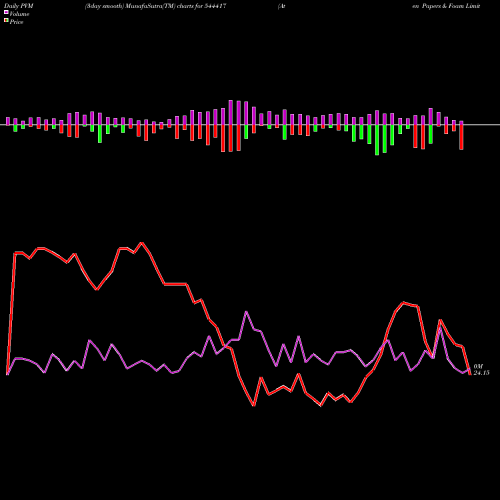The image size is (500, 500).
Task: Click the '0M' volume value label
Action: (x=478, y=367)
